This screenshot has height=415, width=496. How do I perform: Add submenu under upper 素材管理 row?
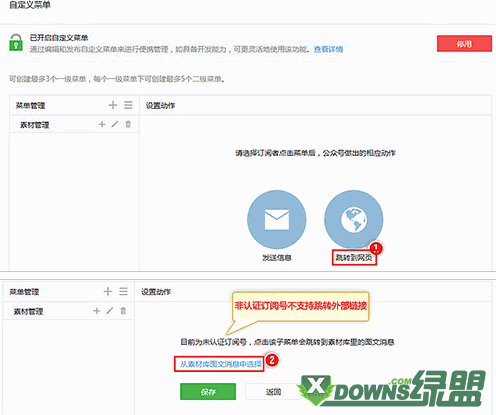click(x=102, y=124)
